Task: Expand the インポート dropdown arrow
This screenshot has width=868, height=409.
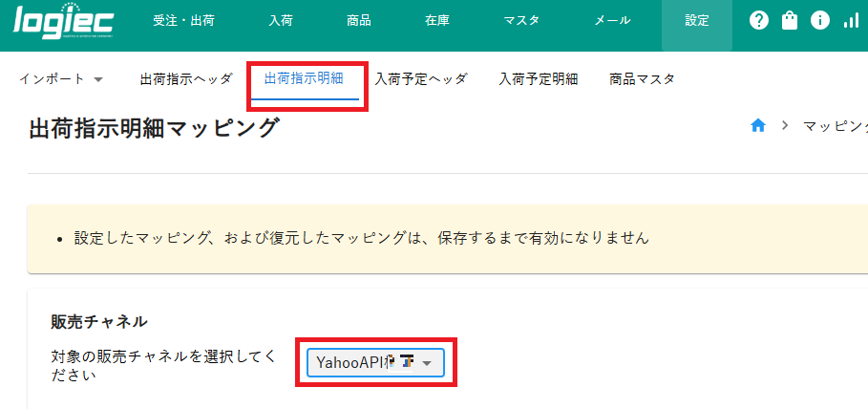Action: (x=98, y=79)
